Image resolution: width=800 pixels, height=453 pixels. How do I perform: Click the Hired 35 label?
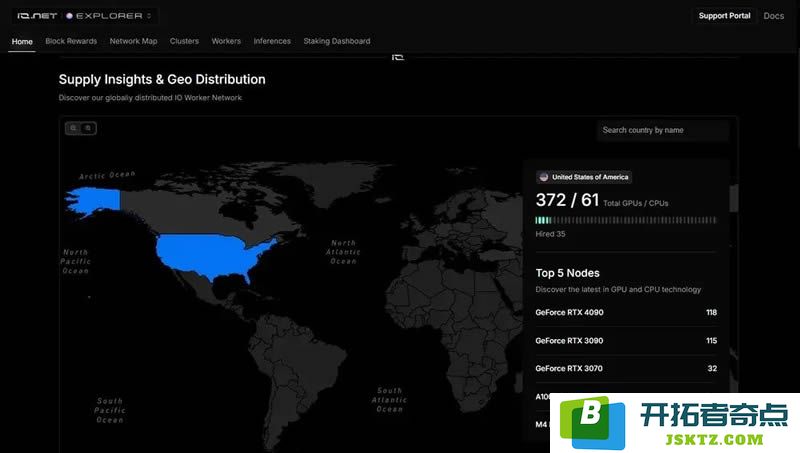[550, 234]
